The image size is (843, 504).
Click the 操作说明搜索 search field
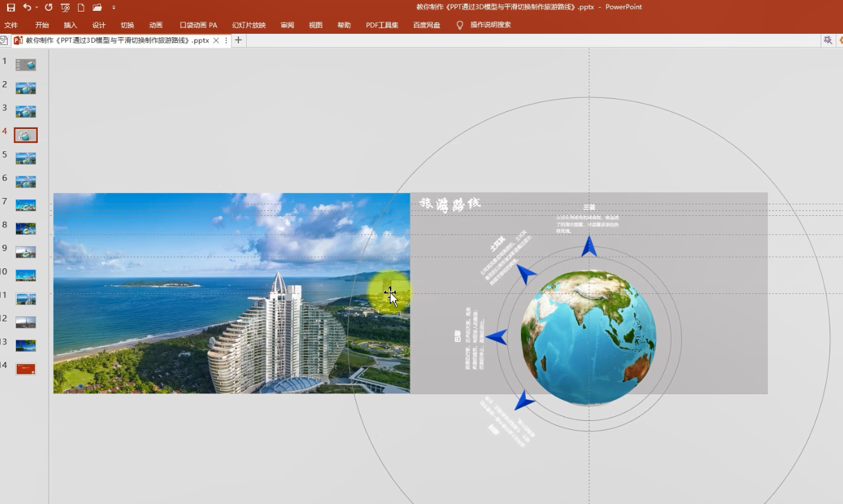[491, 25]
